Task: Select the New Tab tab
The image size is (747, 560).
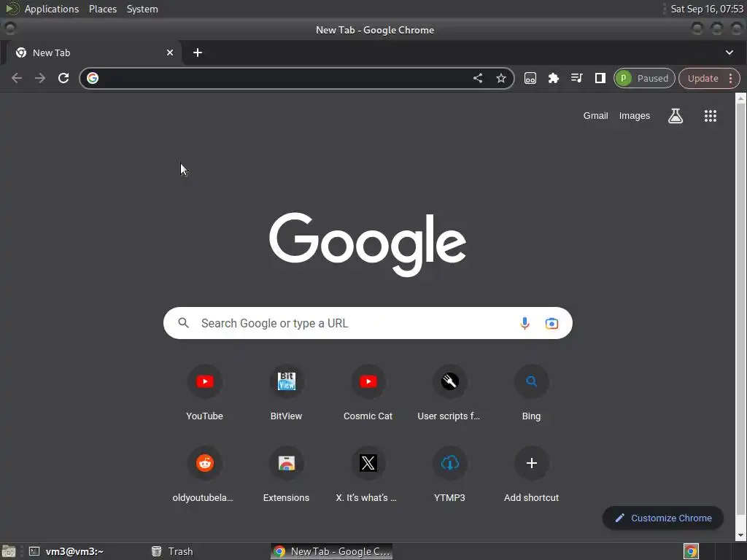Action: click(93, 52)
